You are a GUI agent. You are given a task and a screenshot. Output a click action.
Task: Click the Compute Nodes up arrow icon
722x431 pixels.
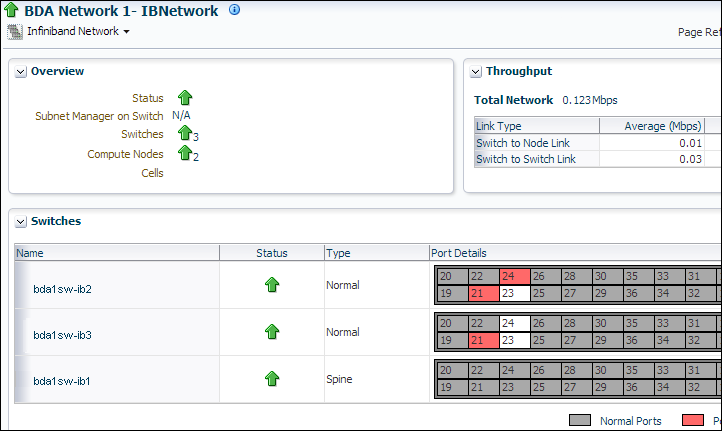185,152
